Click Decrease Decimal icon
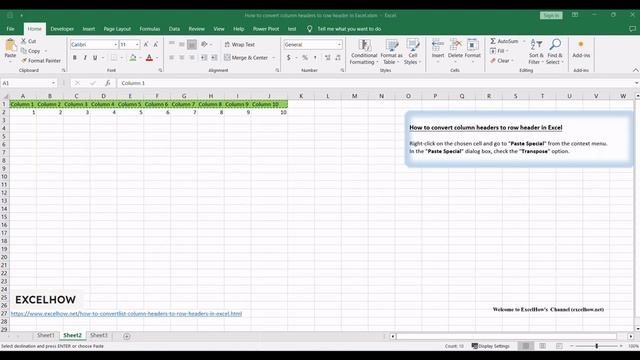 338,58
